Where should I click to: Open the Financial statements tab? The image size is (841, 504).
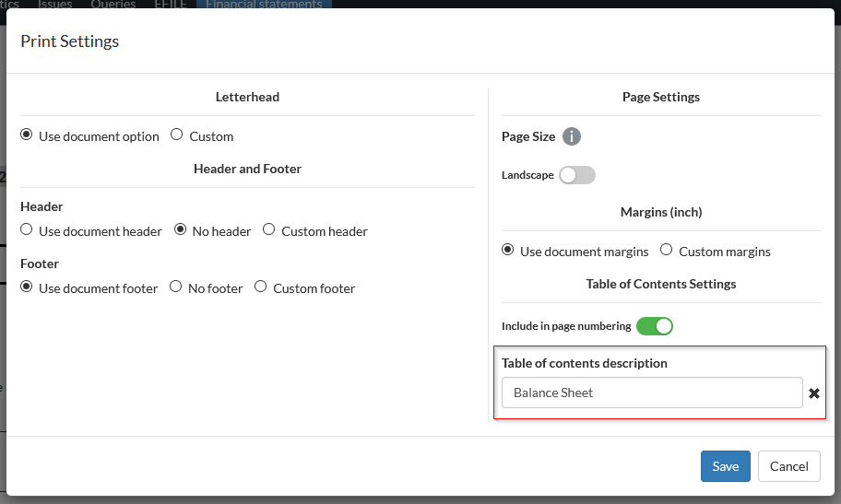coord(264,5)
